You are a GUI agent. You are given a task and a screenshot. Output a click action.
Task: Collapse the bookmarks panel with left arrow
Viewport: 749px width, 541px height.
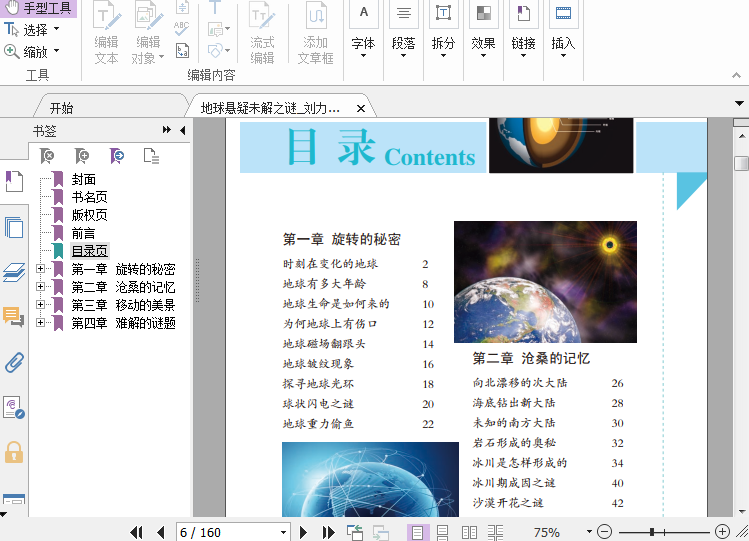pos(182,130)
